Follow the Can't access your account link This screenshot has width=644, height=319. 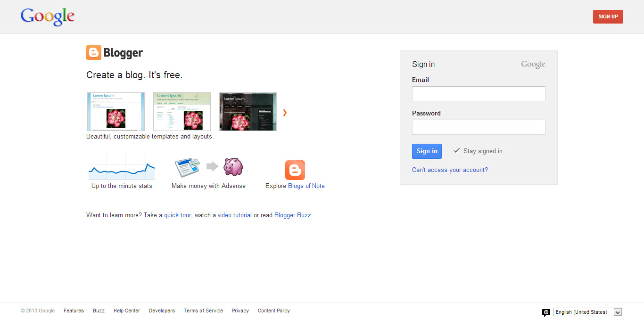450,170
